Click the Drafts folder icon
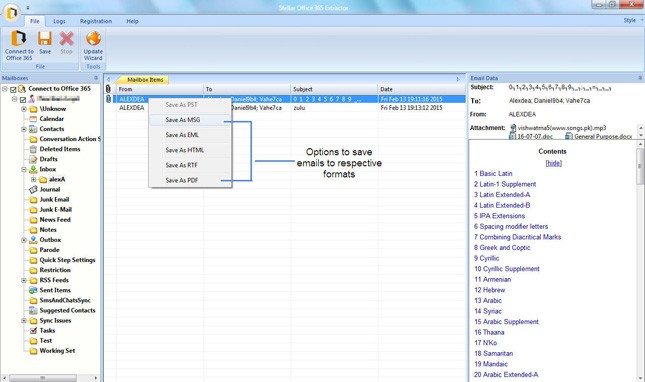 click(33, 159)
